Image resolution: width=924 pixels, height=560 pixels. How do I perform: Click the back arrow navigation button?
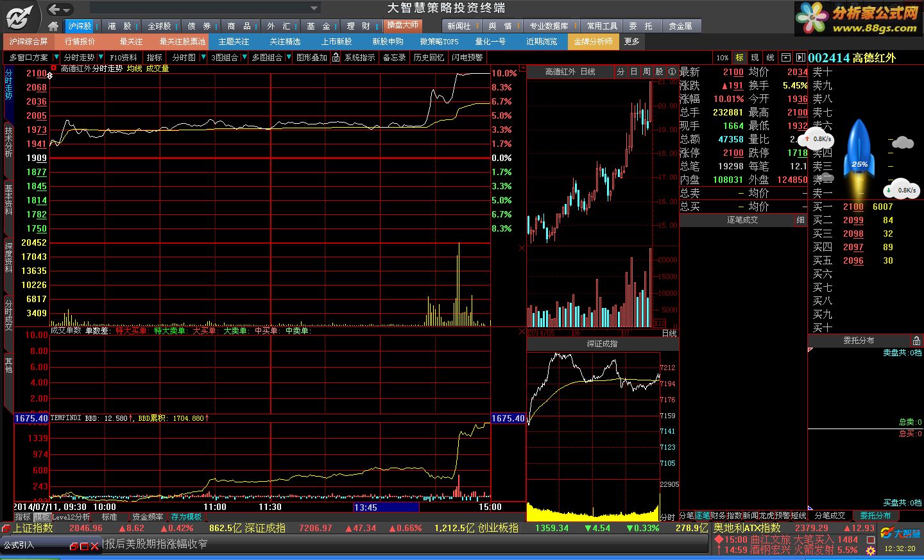(x=55, y=9)
